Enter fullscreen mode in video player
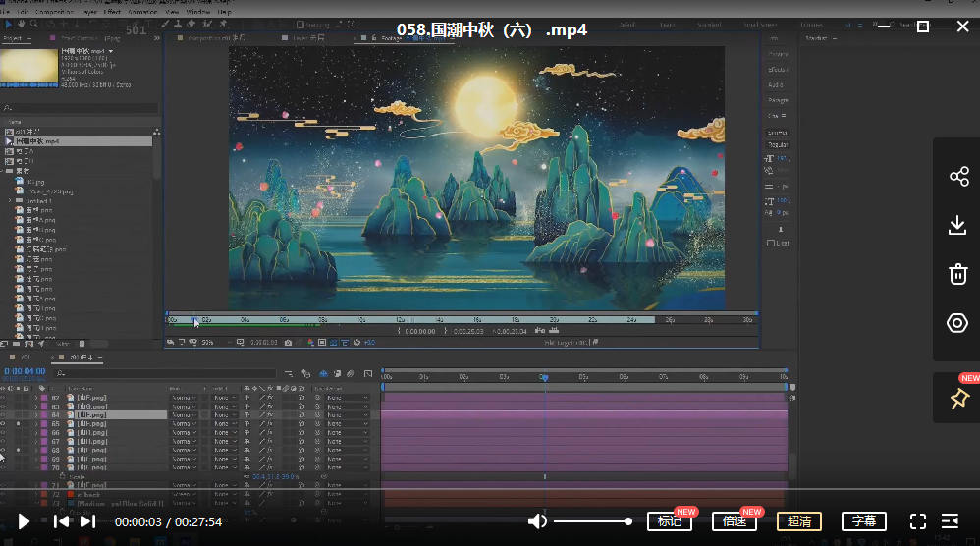The height and width of the screenshot is (546, 980). [x=918, y=521]
